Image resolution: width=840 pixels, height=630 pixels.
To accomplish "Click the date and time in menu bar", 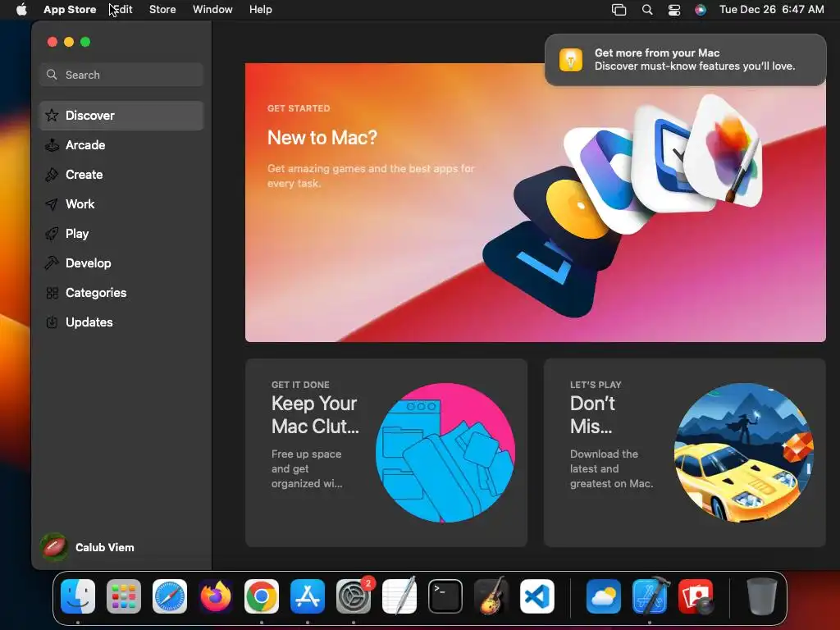I will [771, 10].
